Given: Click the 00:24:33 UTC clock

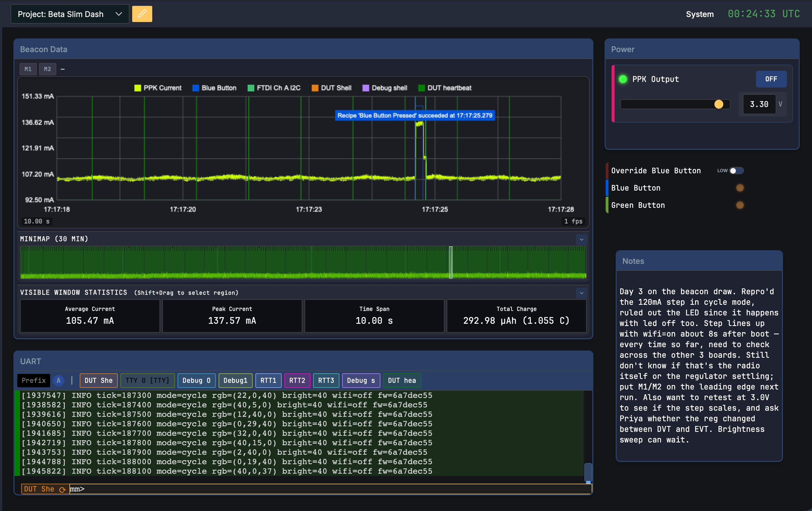Looking at the screenshot, I should tap(763, 14).
